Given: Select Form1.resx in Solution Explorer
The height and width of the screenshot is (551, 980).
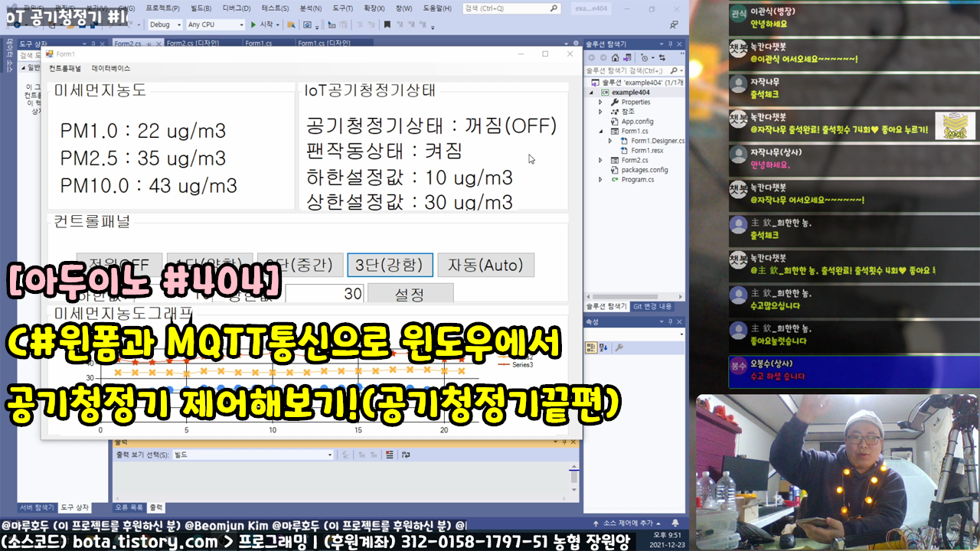Looking at the screenshot, I should click(647, 151).
